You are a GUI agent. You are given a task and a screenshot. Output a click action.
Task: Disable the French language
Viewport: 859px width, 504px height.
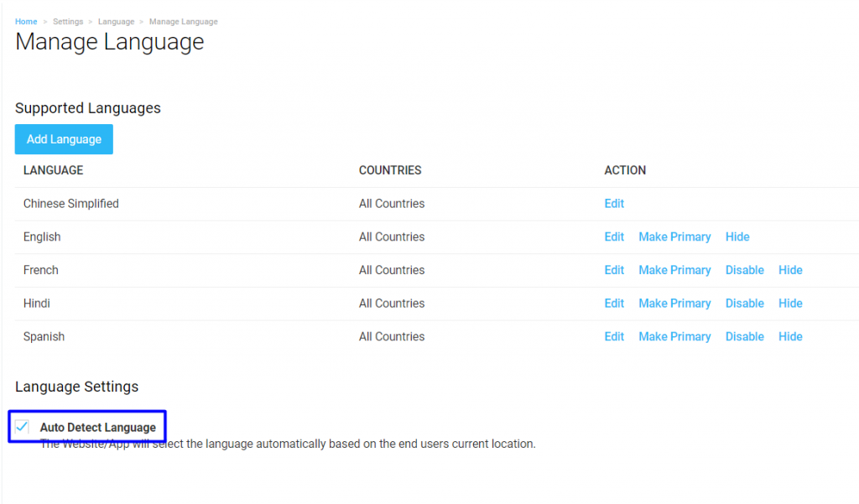click(744, 269)
